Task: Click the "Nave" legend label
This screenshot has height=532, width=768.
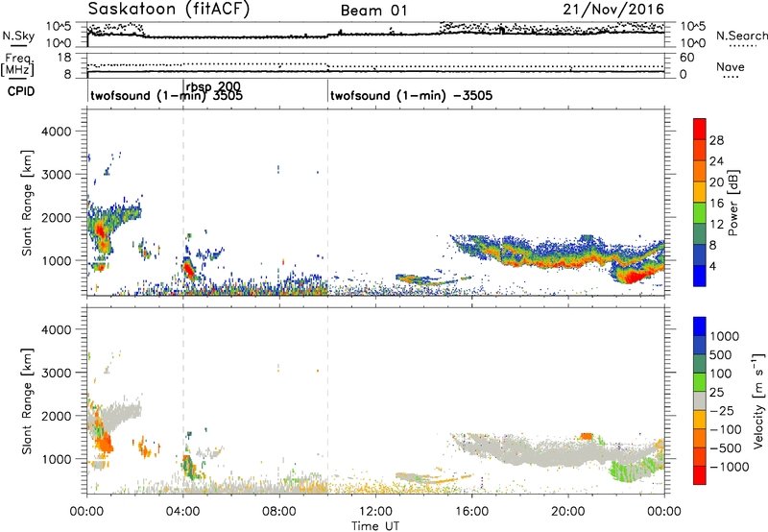Action: pyautogui.click(x=730, y=66)
